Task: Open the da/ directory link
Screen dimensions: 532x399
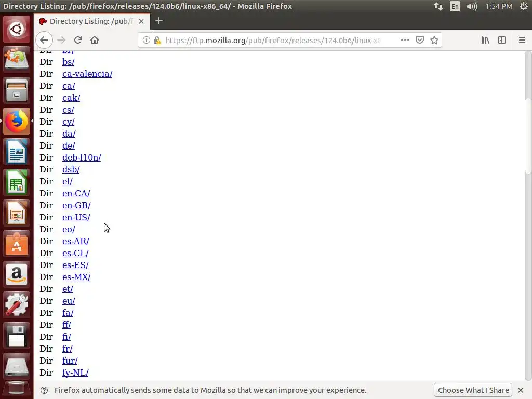Action: pos(69,134)
